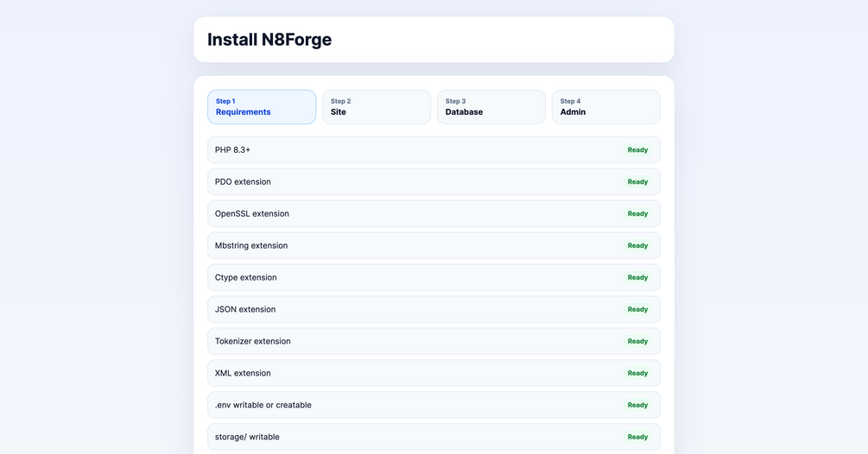Click the Ready badge for XML extension

(x=637, y=373)
